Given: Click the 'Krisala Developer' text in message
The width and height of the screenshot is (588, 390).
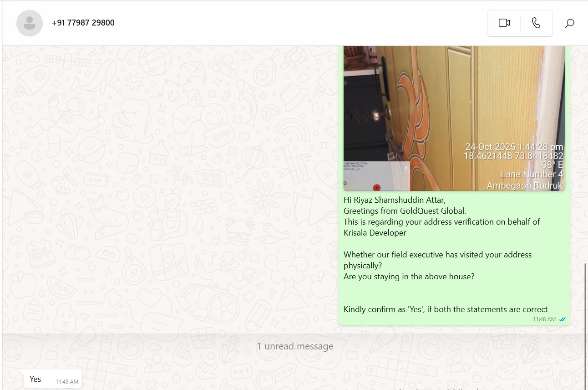Looking at the screenshot, I should tap(375, 233).
